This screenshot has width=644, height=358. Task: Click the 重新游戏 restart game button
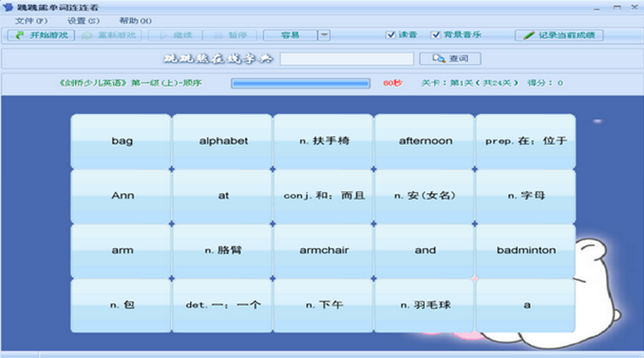pyautogui.click(x=110, y=35)
